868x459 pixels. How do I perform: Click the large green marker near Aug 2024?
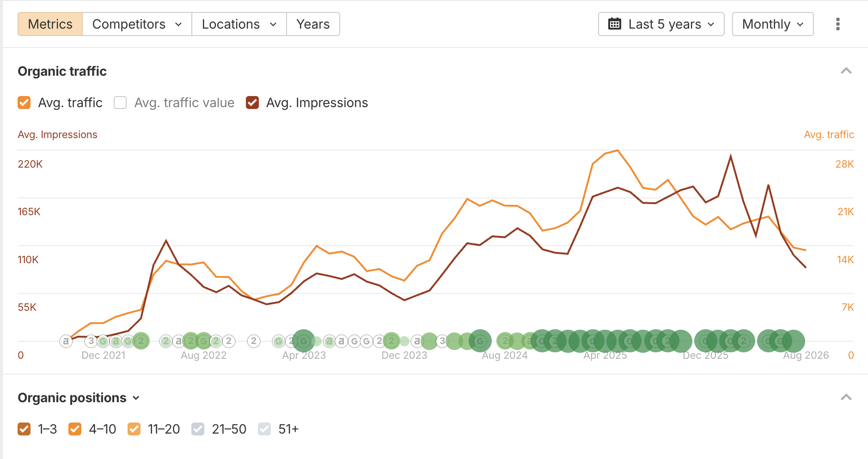pyautogui.click(x=480, y=341)
